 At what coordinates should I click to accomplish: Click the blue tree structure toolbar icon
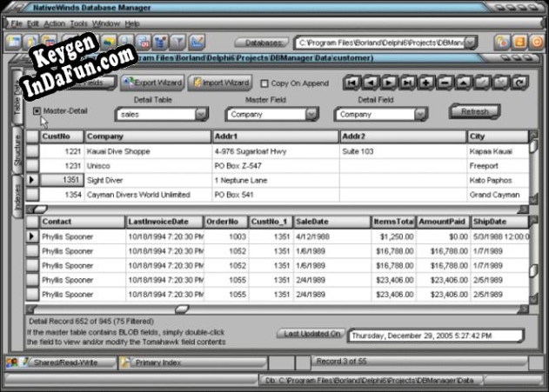[x=161, y=43]
